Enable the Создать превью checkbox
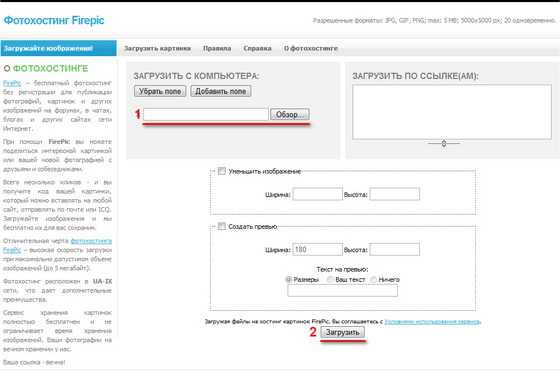This screenshot has height=372, width=560. click(x=222, y=226)
